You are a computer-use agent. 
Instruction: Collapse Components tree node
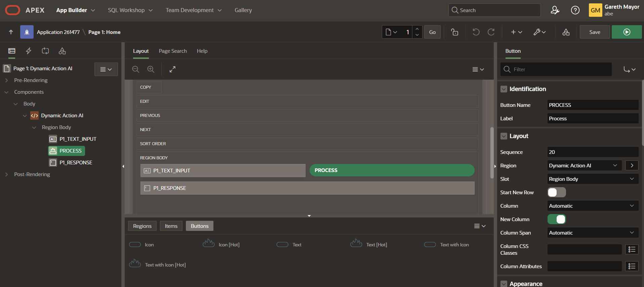(6, 92)
